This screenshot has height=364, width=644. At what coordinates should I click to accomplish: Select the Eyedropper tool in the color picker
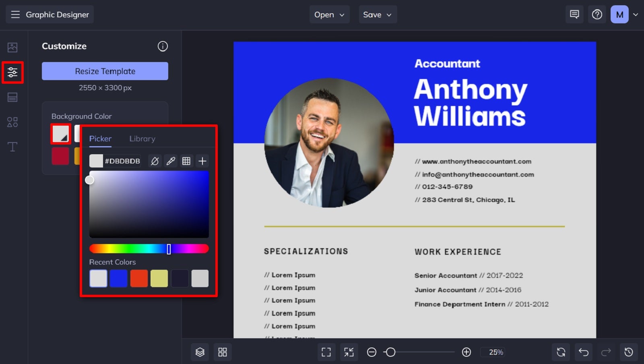point(170,161)
